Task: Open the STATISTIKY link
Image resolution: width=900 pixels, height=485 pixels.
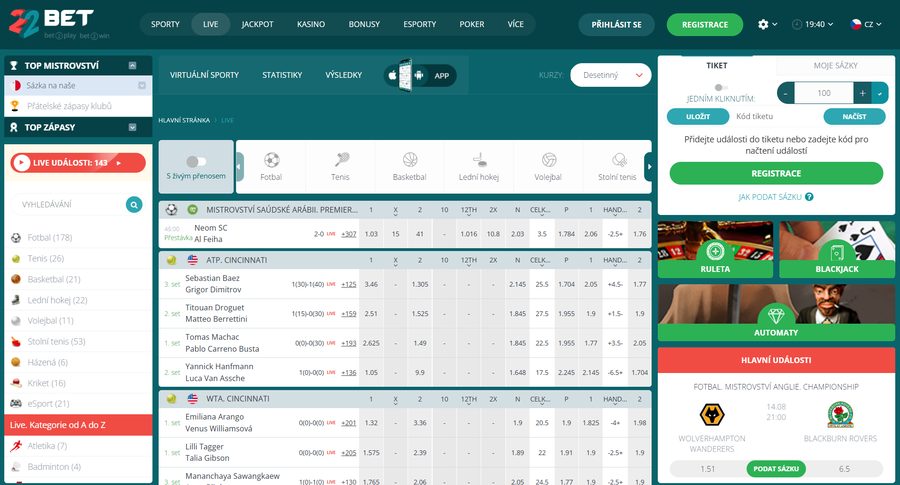Action: click(282, 75)
